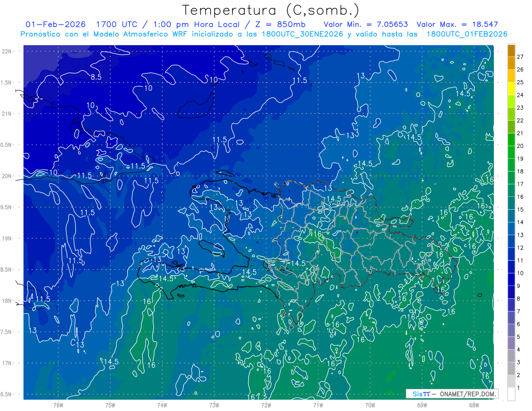Click the "1800UTC_30ENE2026" initialization text
532x411 pixels.
303,34
